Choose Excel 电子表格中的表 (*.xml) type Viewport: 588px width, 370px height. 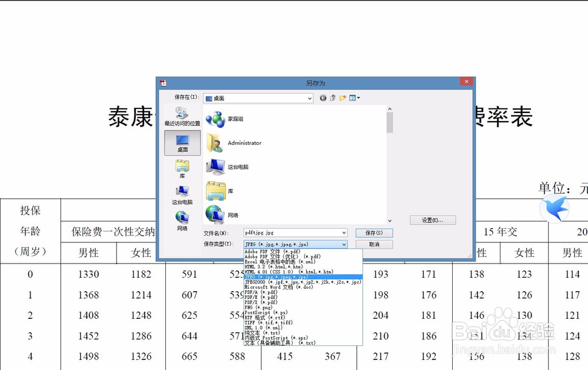pyautogui.click(x=303, y=262)
